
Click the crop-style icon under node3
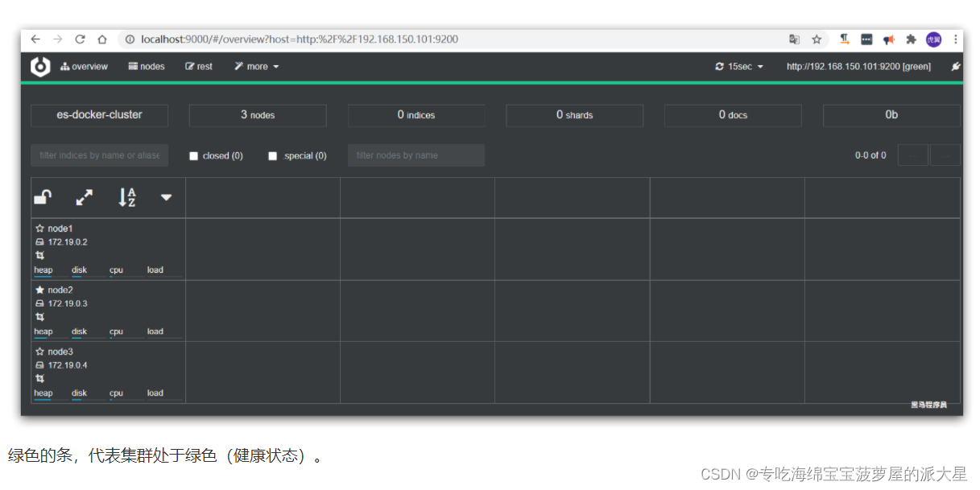click(39, 378)
